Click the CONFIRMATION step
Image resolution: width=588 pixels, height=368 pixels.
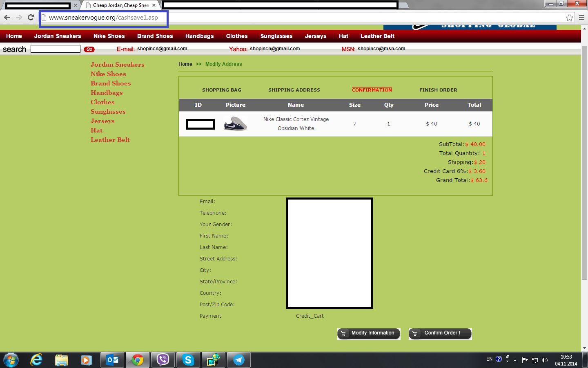(372, 90)
